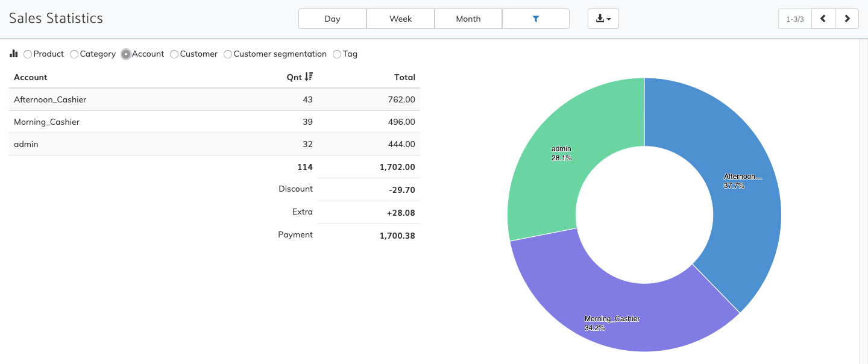Go to previous page with left chevron
Viewport: 868px width, 364px height.
point(823,19)
